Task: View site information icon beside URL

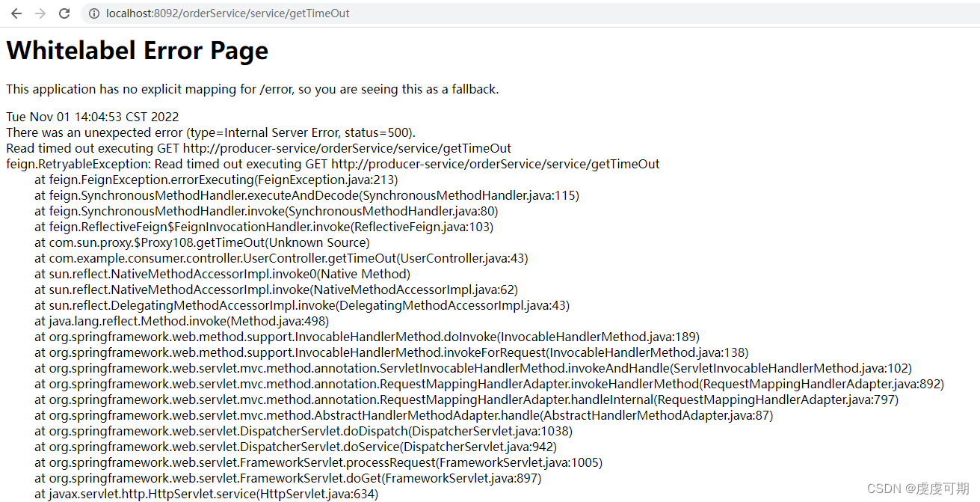Action: pyautogui.click(x=93, y=13)
